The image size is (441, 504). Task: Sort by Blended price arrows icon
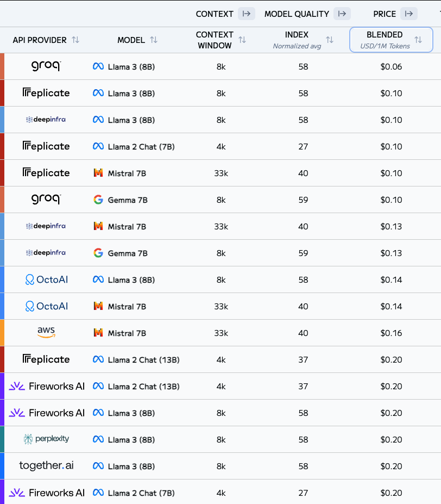[418, 40]
